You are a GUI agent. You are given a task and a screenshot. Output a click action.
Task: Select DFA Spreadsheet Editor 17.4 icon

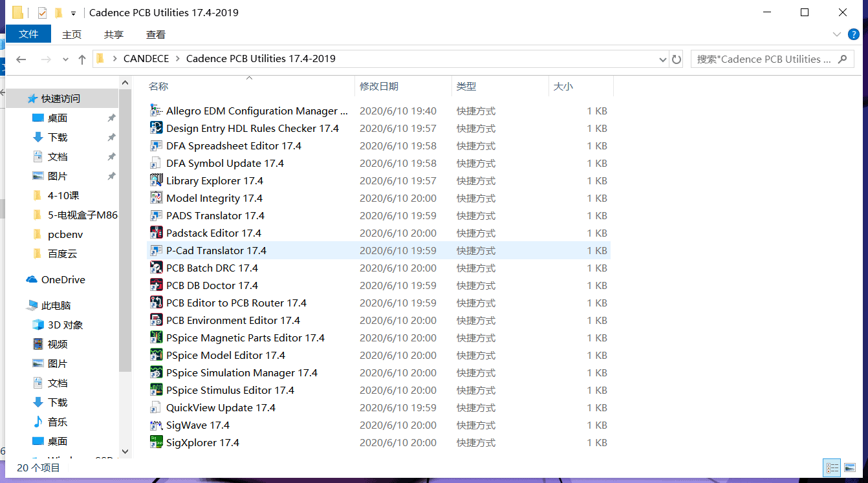[x=156, y=145]
